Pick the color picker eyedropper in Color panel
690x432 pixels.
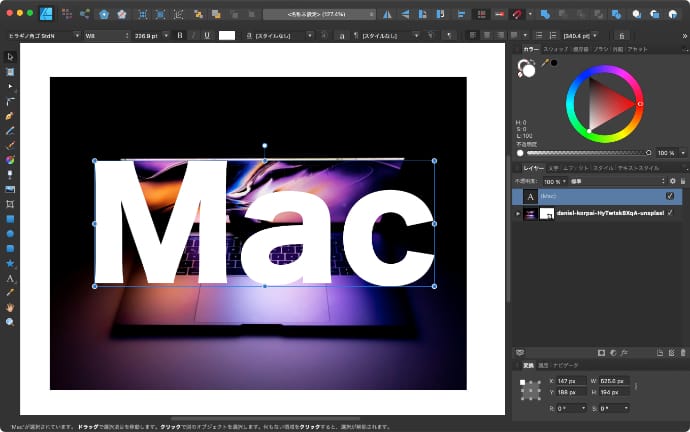(545, 63)
